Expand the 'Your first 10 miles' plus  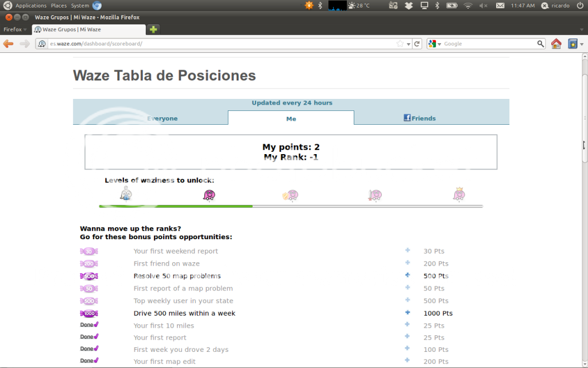coord(408,324)
